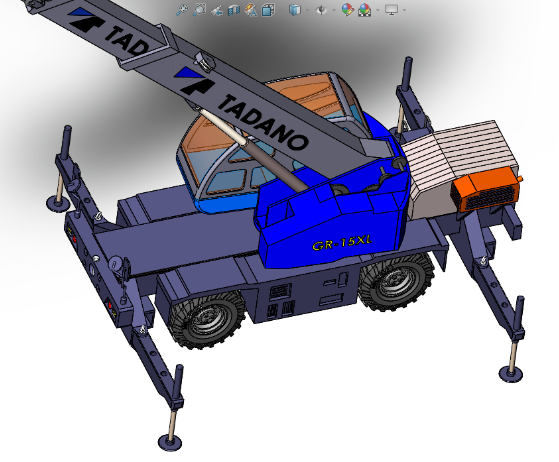The height and width of the screenshot is (462, 559).
Task: Select the Zoom to Area tool
Action: (199, 10)
